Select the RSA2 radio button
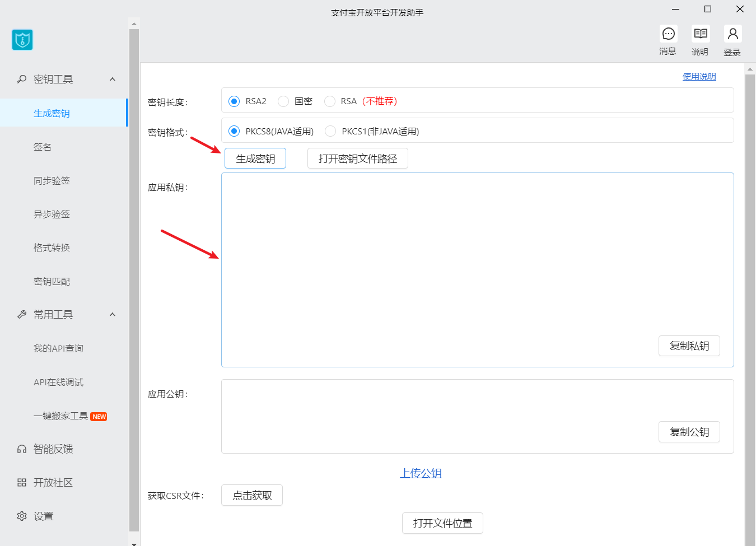The height and width of the screenshot is (546, 756). pyautogui.click(x=234, y=101)
